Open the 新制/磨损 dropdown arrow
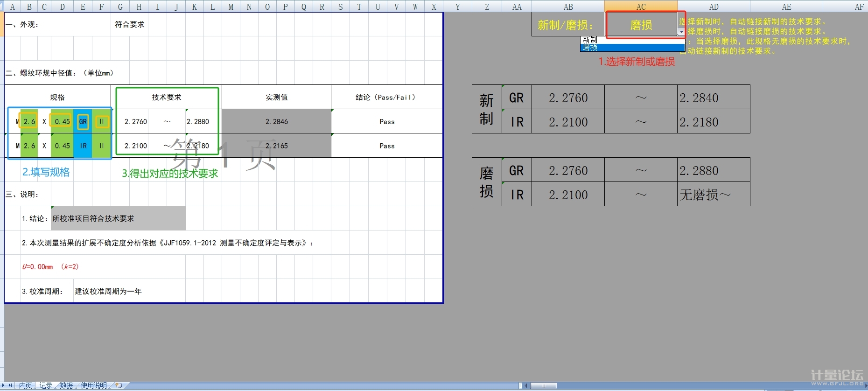Screen dimensions: 868x391 [681, 32]
